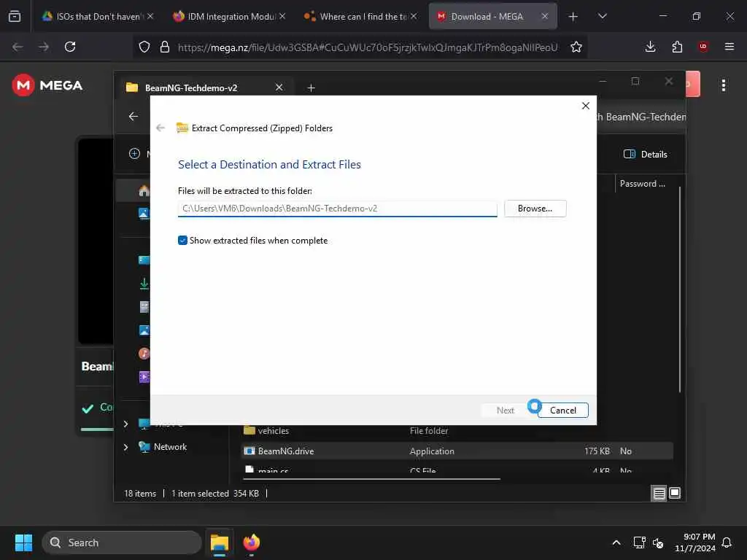Image resolution: width=747 pixels, height=560 pixels.
Task: Open the clock and calendar flyout
Action: coord(694,542)
